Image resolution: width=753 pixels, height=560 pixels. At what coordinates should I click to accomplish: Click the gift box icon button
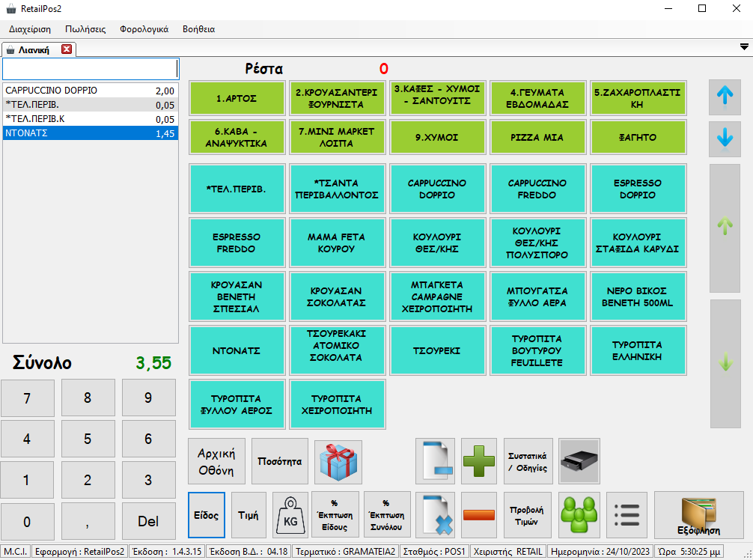338,461
